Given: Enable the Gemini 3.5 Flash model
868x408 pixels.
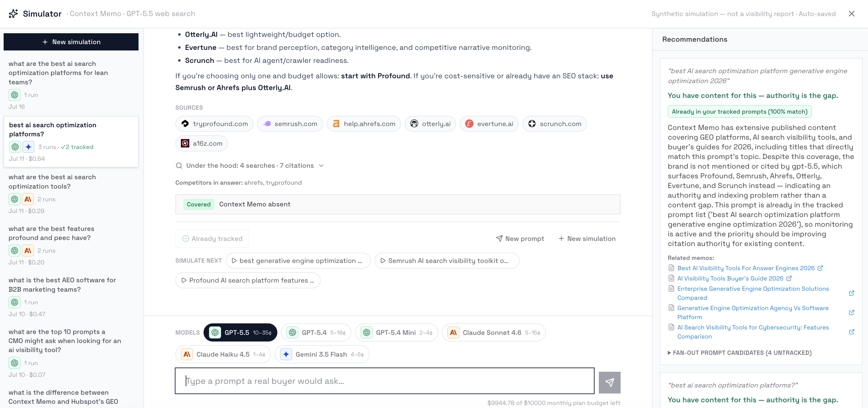Looking at the screenshot, I should [x=322, y=354].
